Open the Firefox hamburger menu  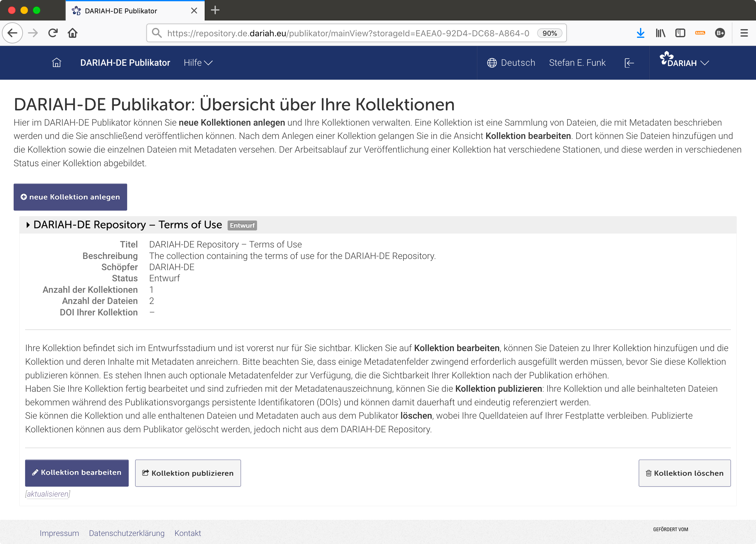[x=744, y=33]
